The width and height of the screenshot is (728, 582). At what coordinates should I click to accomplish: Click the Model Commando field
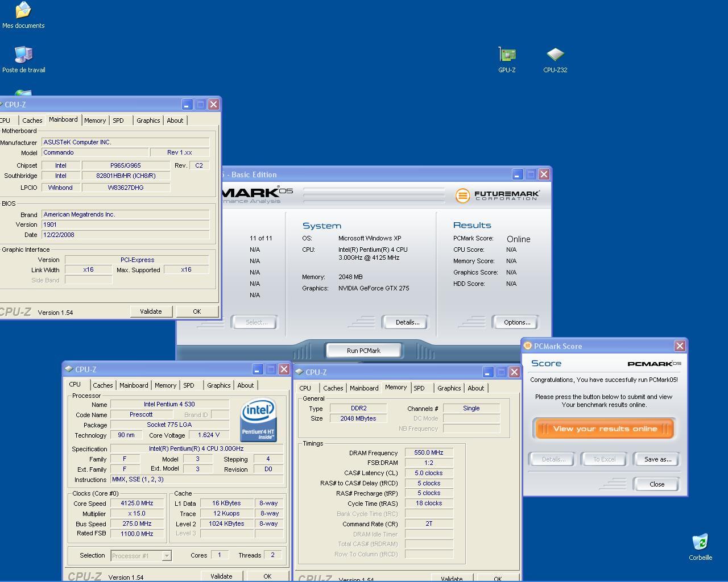[94, 153]
